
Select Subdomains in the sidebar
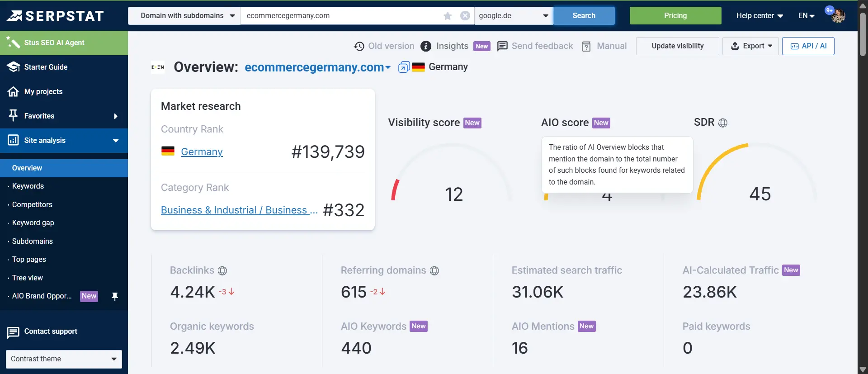tap(33, 241)
